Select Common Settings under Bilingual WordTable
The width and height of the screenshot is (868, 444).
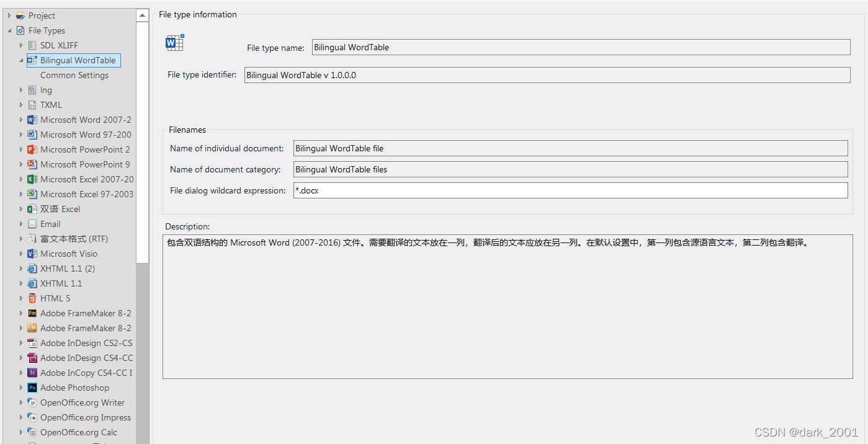click(74, 75)
